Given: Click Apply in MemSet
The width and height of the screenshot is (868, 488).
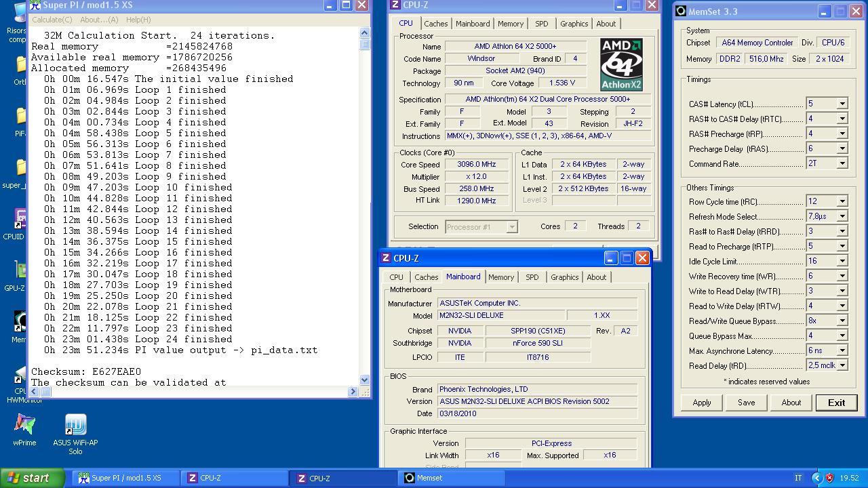Looking at the screenshot, I should click(701, 402).
